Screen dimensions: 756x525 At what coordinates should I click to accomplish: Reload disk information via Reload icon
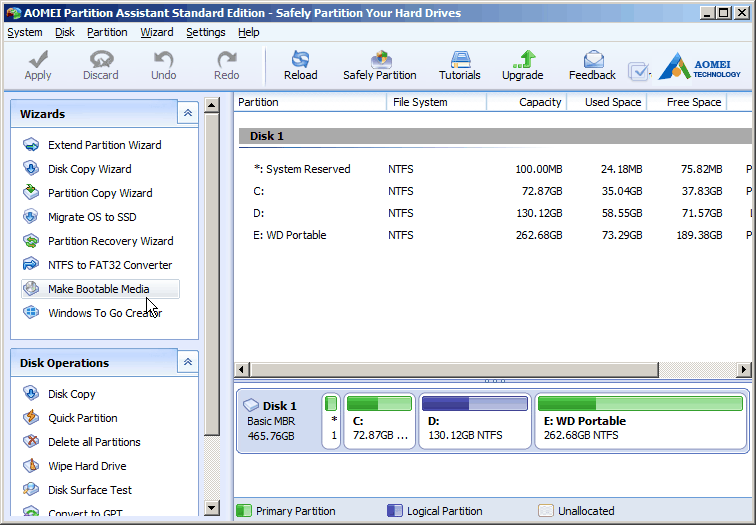click(x=300, y=59)
